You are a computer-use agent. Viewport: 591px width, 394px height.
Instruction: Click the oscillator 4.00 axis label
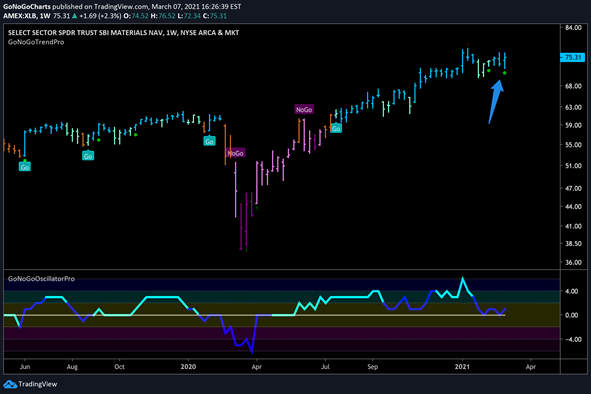pos(572,291)
